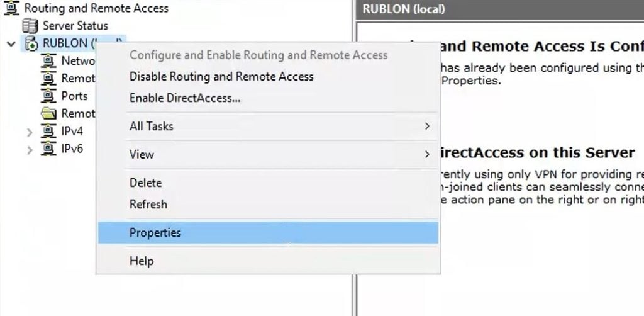The width and height of the screenshot is (644, 316).
Task: Select the Ports tree item label
Action: click(x=74, y=96)
